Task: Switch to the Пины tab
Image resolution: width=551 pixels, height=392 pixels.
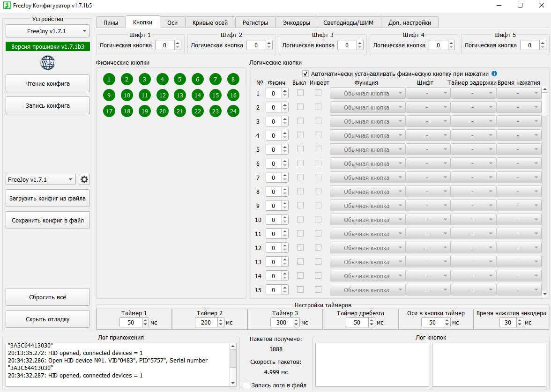Action: (111, 22)
